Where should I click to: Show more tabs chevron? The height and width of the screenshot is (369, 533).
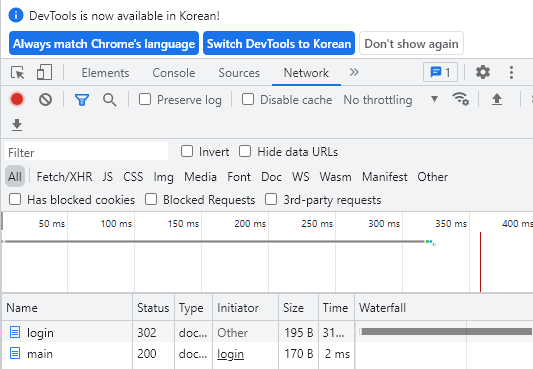click(x=354, y=72)
